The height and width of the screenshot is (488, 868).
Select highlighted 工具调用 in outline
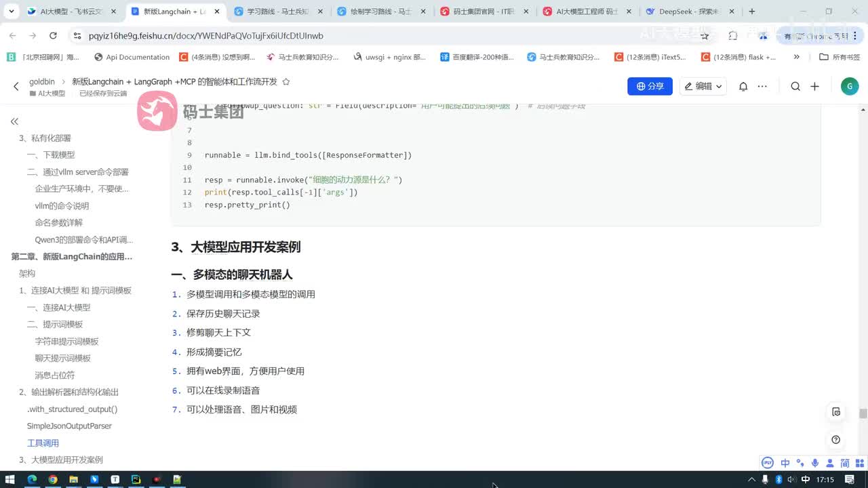click(43, 443)
